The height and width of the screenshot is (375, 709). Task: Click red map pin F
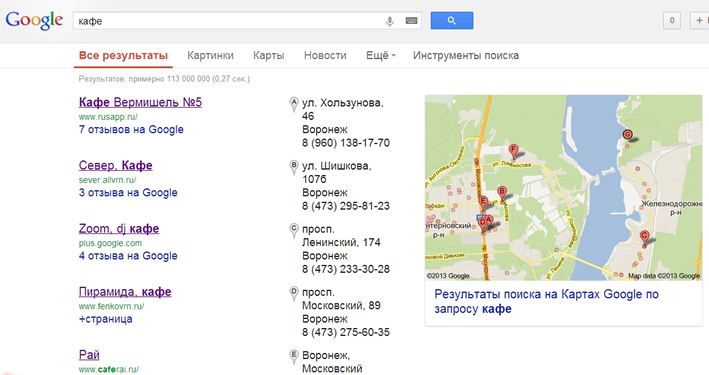(x=513, y=151)
